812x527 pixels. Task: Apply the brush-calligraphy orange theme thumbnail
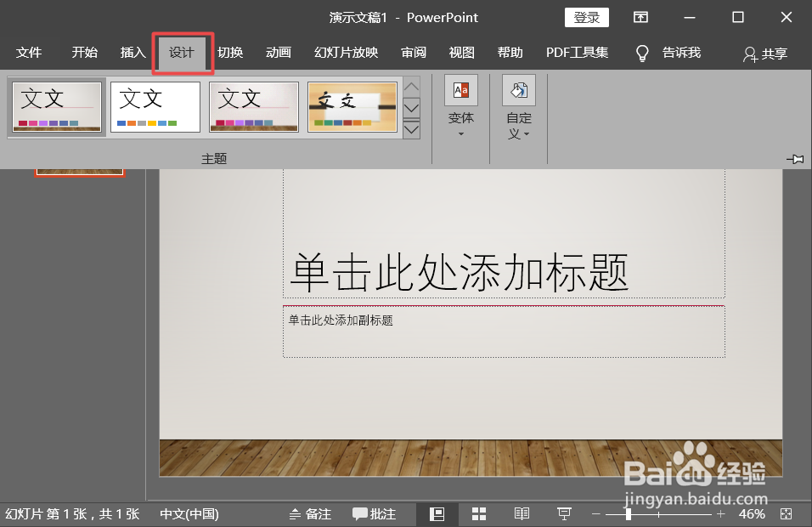pos(352,107)
